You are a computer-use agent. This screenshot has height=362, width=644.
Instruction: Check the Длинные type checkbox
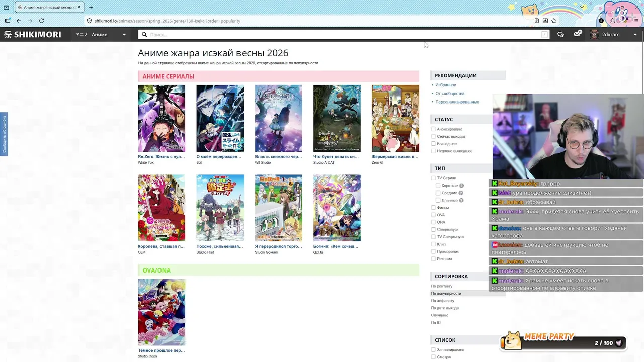pos(438,200)
